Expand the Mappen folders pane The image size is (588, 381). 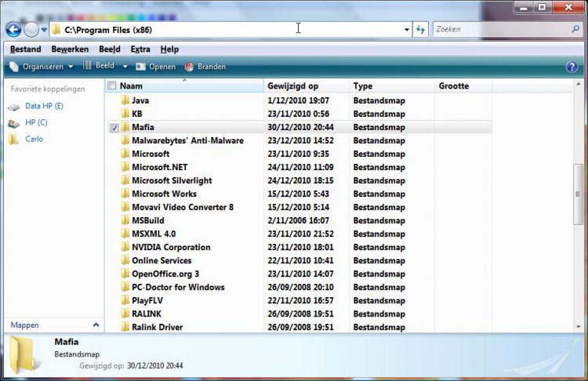click(x=96, y=325)
